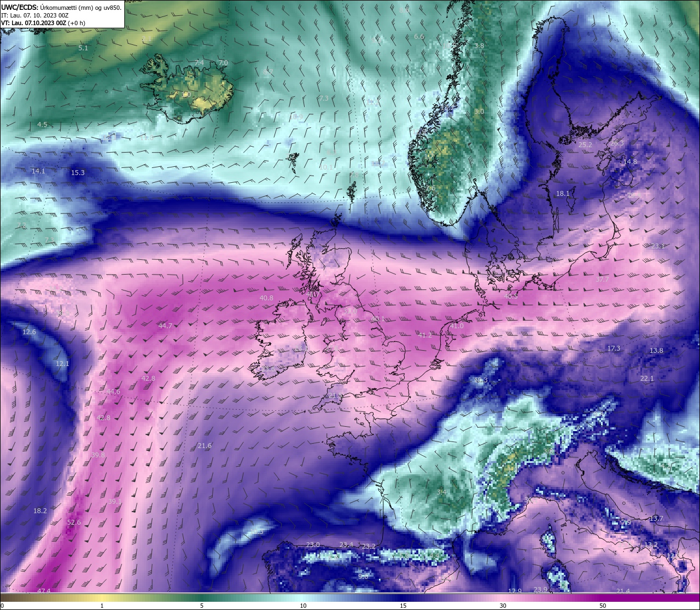The image size is (700, 610).
Task: Click the 12.1 value in the dry slot
Action: coord(62,364)
